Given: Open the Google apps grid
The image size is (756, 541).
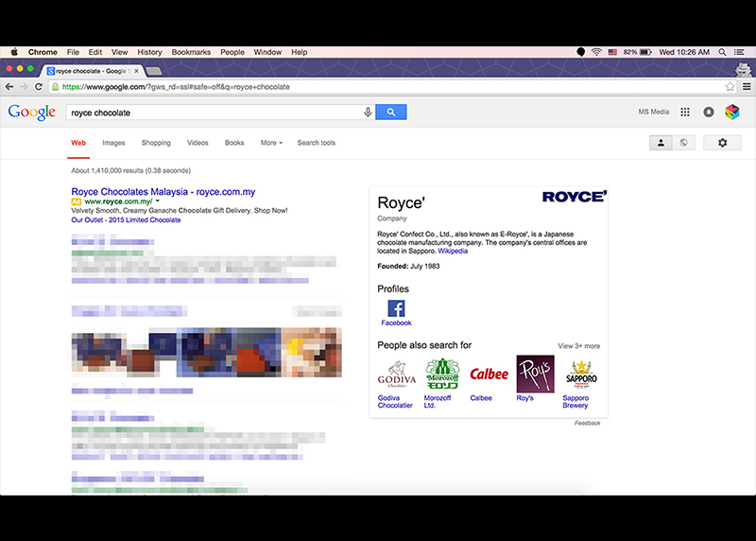Looking at the screenshot, I should click(685, 113).
